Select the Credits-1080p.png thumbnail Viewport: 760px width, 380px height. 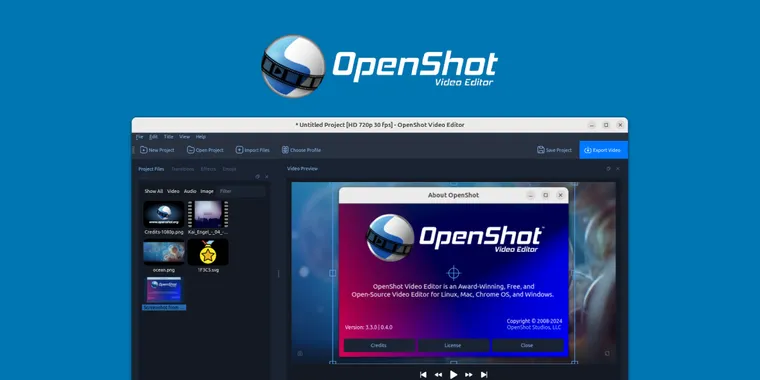(164, 214)
